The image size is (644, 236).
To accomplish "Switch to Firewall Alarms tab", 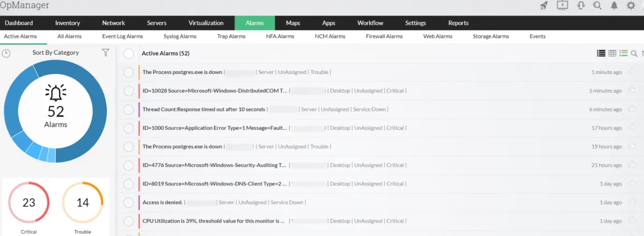I will [x=384, y=36].
